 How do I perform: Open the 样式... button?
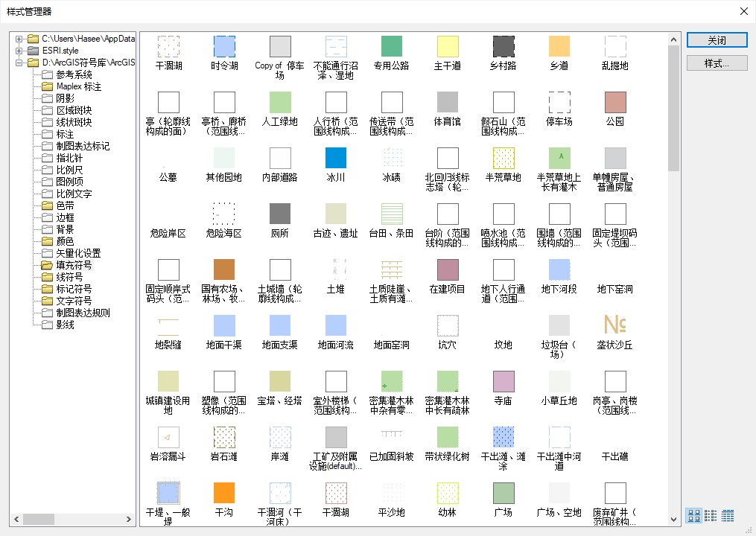[x=717, y=63]
